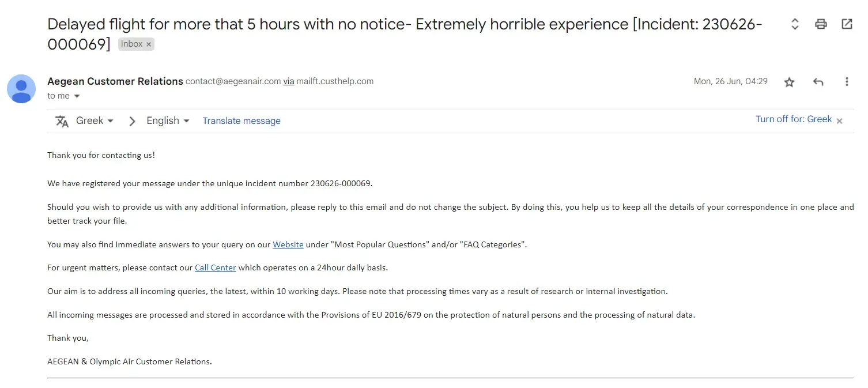Screen dimensions: 868x388
Task: Print this email with the printer icon
Action: (821, 24)
